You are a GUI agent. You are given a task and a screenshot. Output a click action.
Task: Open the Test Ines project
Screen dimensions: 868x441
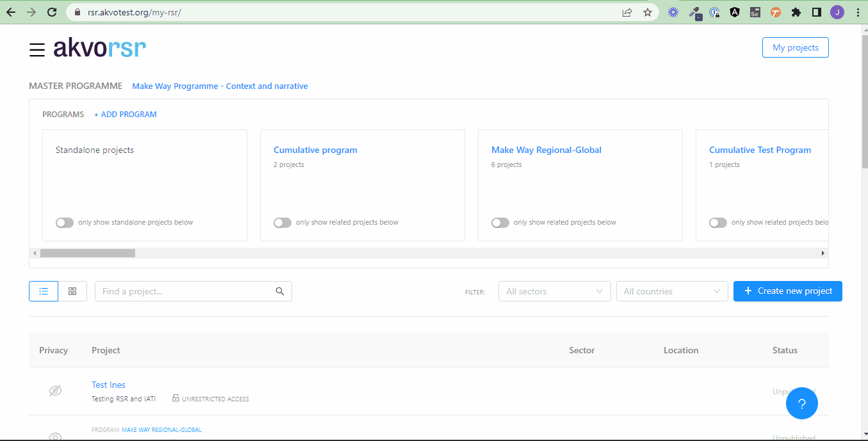pos(108,385)
